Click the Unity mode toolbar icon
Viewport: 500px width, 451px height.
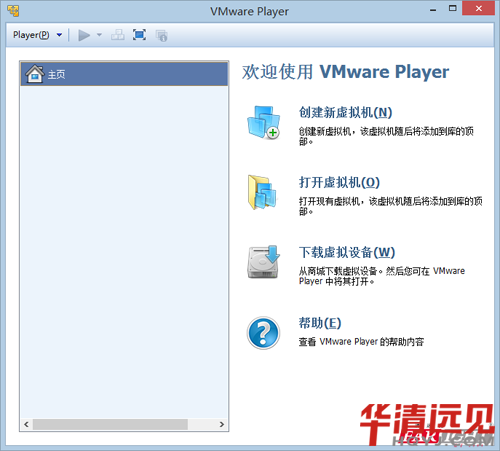(161, 35)
